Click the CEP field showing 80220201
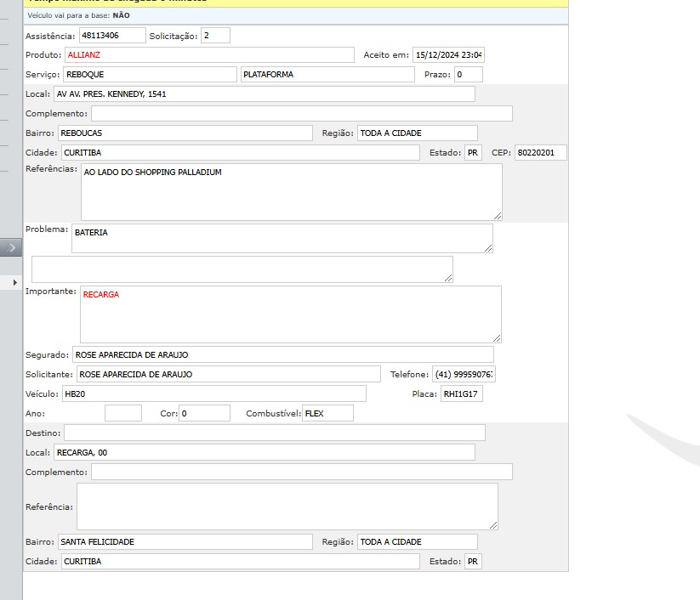The width and height of the screenshot is (700, 600). 540,153
